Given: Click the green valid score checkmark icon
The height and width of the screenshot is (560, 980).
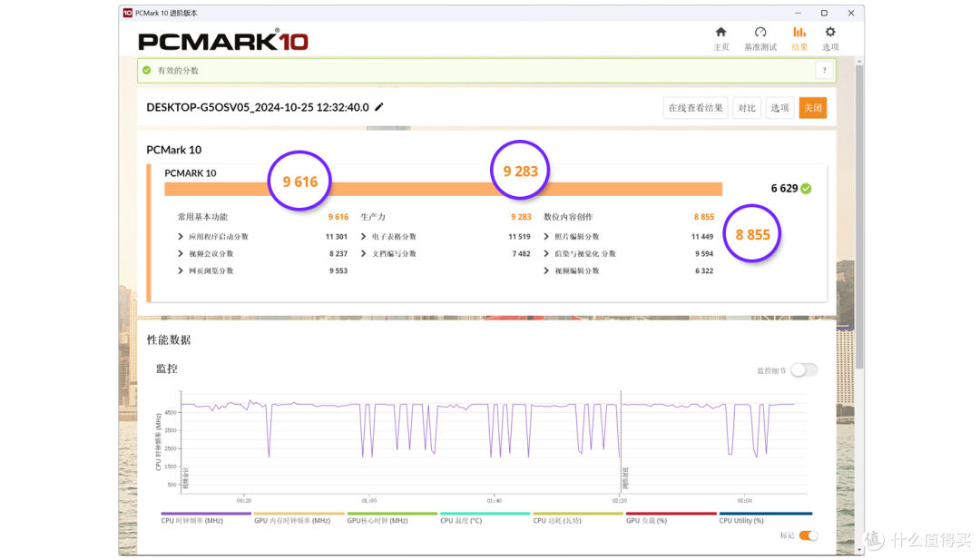Looking at the screenshot, I should point(147,71).
